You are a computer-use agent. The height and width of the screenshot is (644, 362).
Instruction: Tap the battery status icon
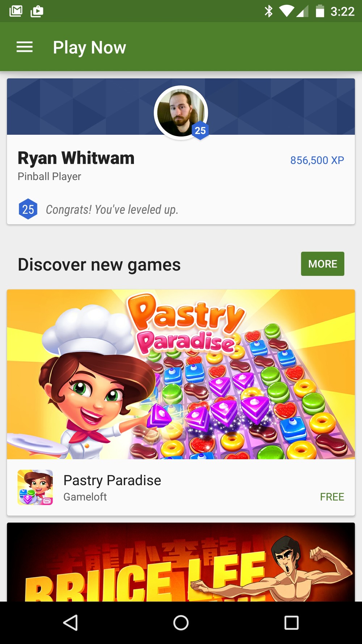point(320,11)
